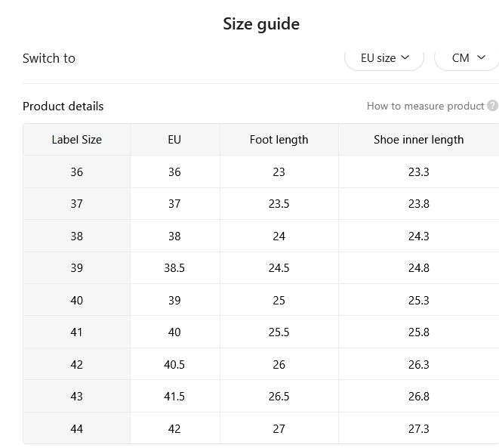Select the Shoe inner length column header
This screenshot has width=499, height=448.
click(419, 140)
